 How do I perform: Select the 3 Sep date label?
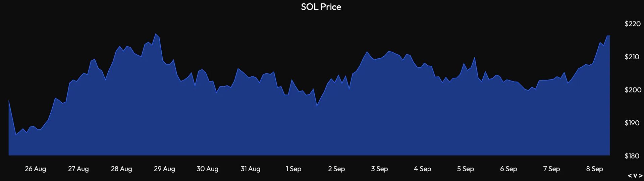point(379,169)
